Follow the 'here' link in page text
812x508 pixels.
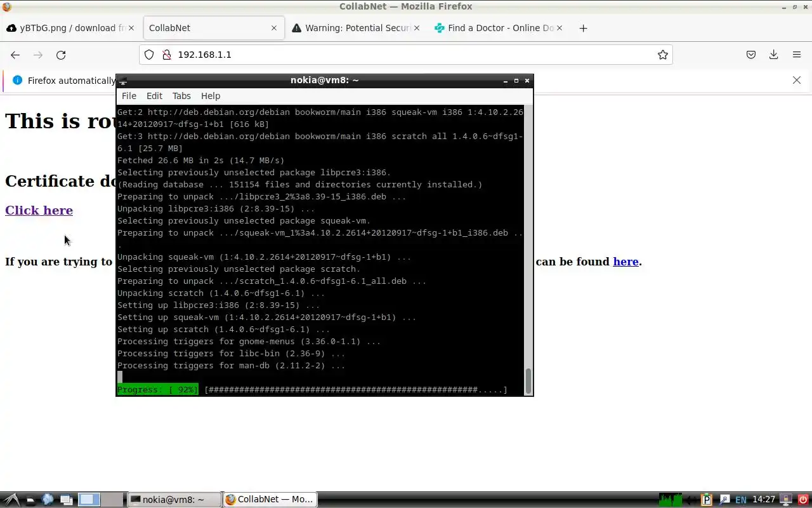625,262
